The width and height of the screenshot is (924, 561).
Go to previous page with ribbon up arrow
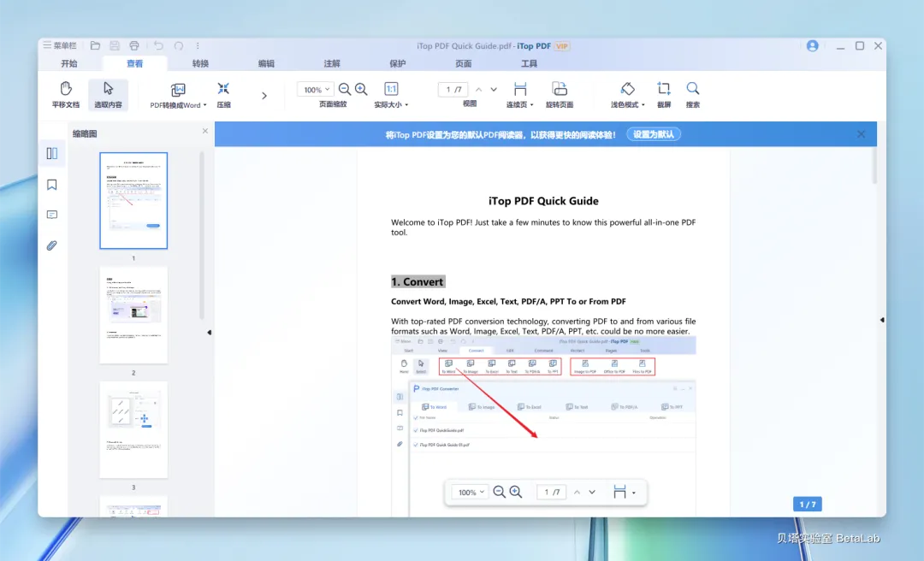478,90
